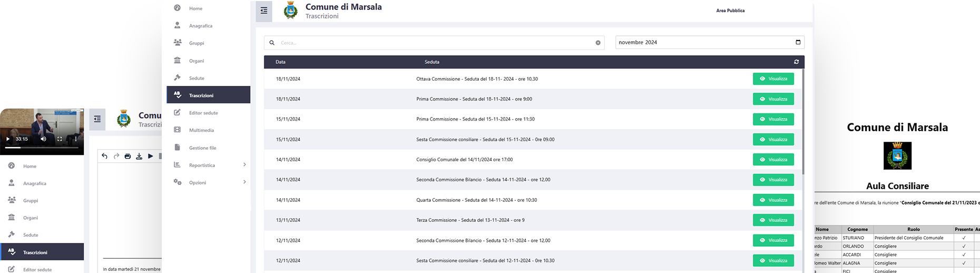
Task: Click the print icon in editor toolbar
Action: 128,156
